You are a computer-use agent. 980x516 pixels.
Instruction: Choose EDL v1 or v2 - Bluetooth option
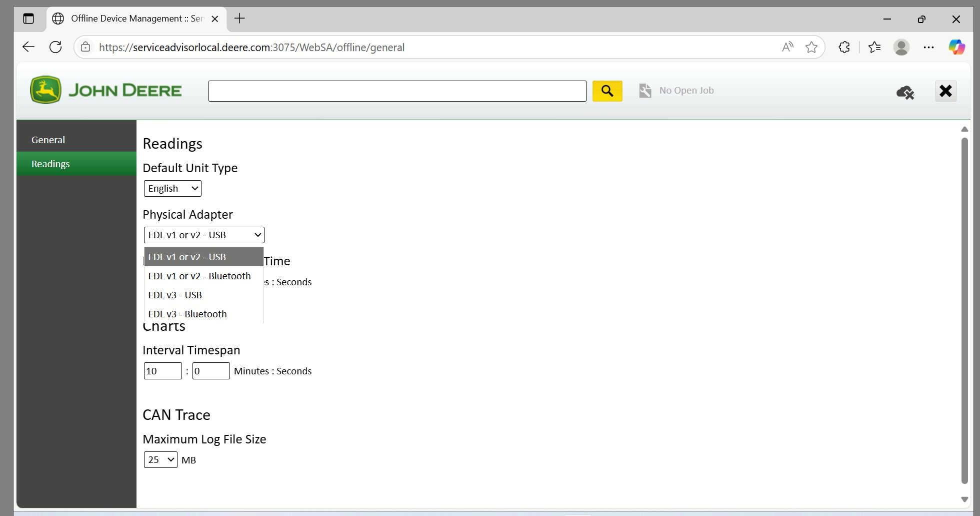[x=203, y=276]
